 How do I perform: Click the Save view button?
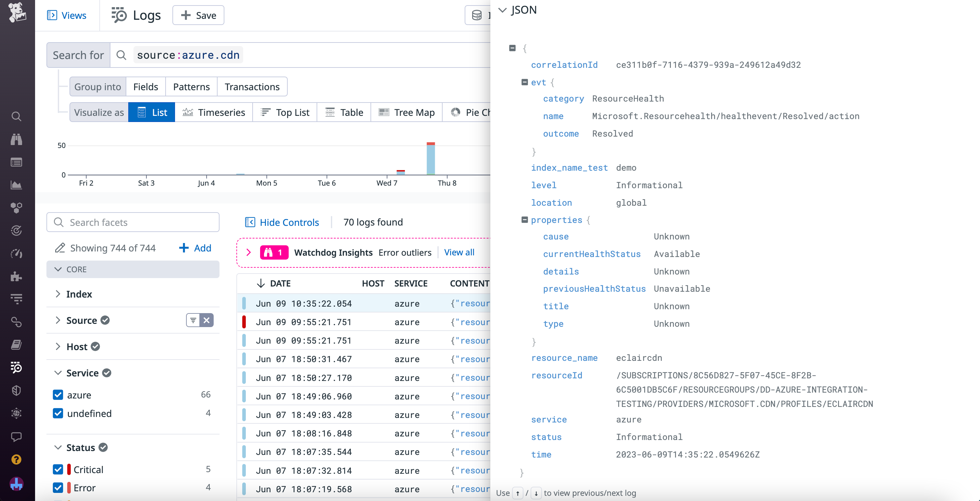coord(198,15)
